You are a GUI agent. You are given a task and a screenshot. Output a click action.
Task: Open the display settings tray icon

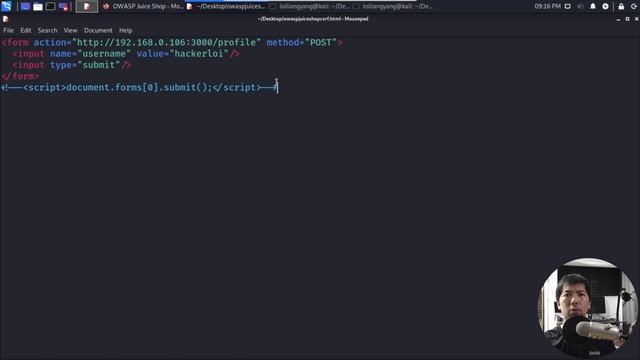[x=567, y=7]
